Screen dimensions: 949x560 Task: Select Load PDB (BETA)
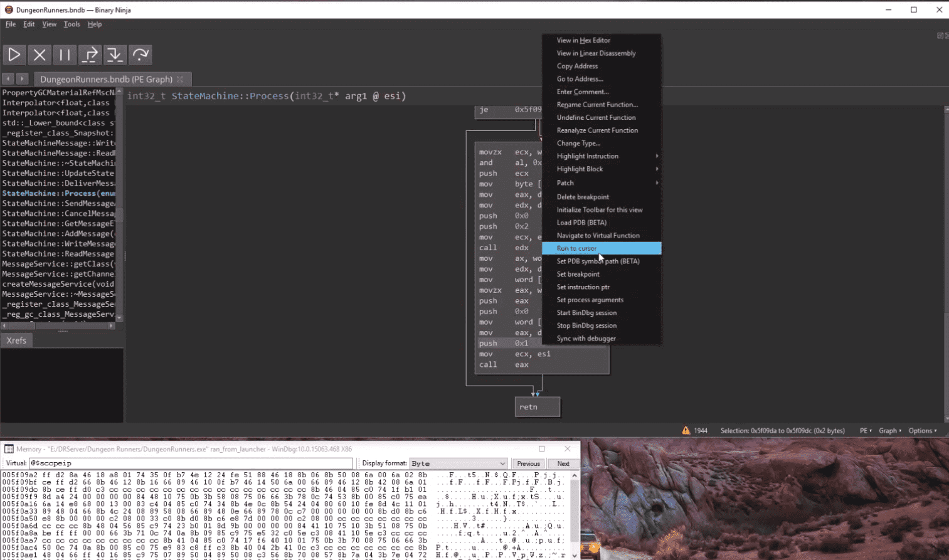point(602,223)
